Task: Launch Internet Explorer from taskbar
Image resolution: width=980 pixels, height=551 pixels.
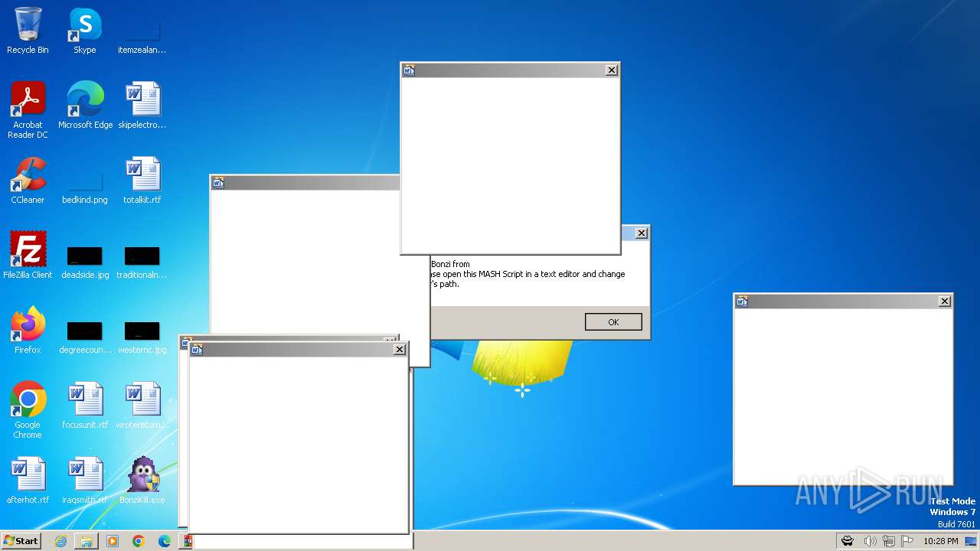Action: 60,541
